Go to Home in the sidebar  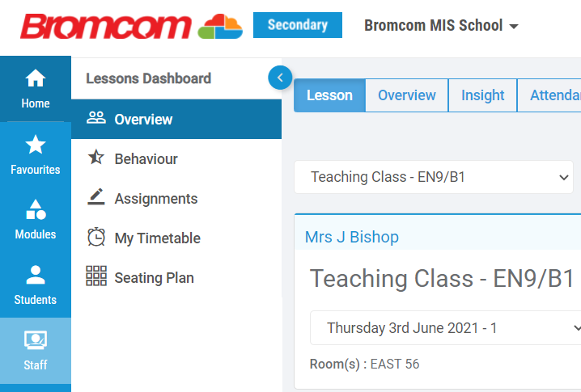pyautogui.click(x=36, y=89)
